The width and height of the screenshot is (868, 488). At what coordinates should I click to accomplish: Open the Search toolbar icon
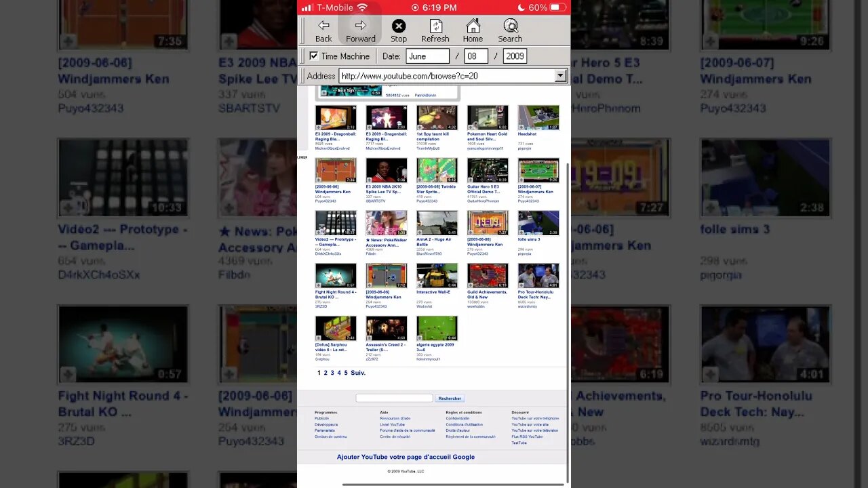point(510,30)
